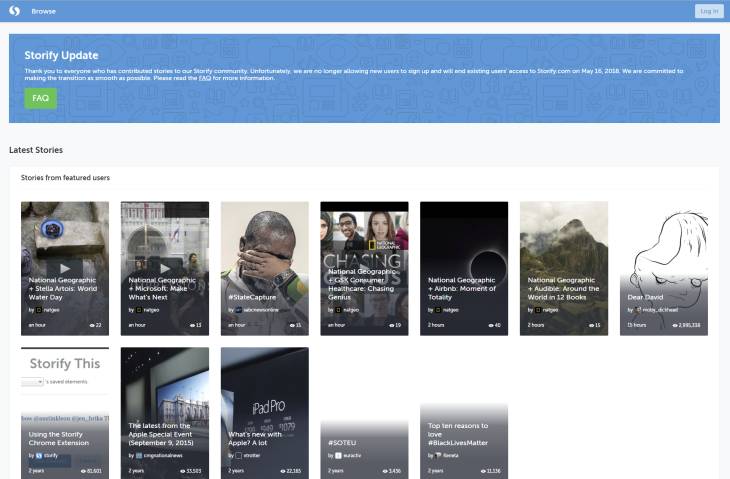
Task: Open Top ten reasons to love #BlackLivesMatter story
Action: click(458, 434)
